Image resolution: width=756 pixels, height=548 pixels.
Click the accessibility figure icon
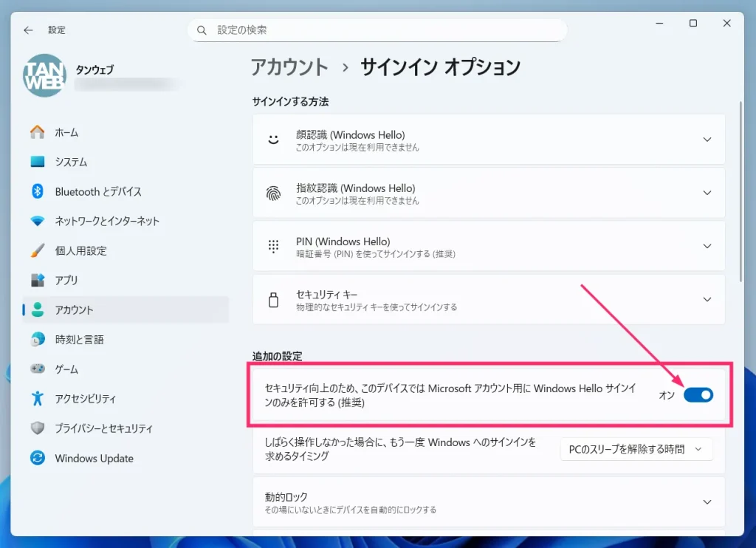click(37, 399)
